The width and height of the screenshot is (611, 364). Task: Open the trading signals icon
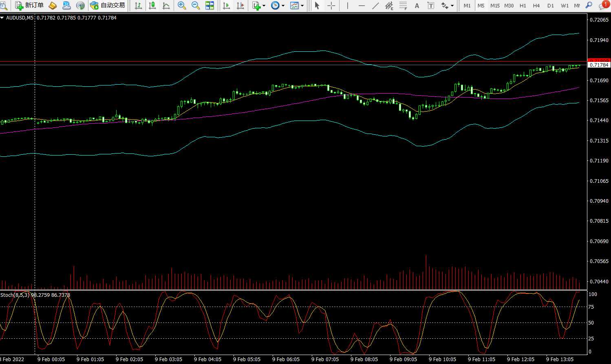click(80, 5)
